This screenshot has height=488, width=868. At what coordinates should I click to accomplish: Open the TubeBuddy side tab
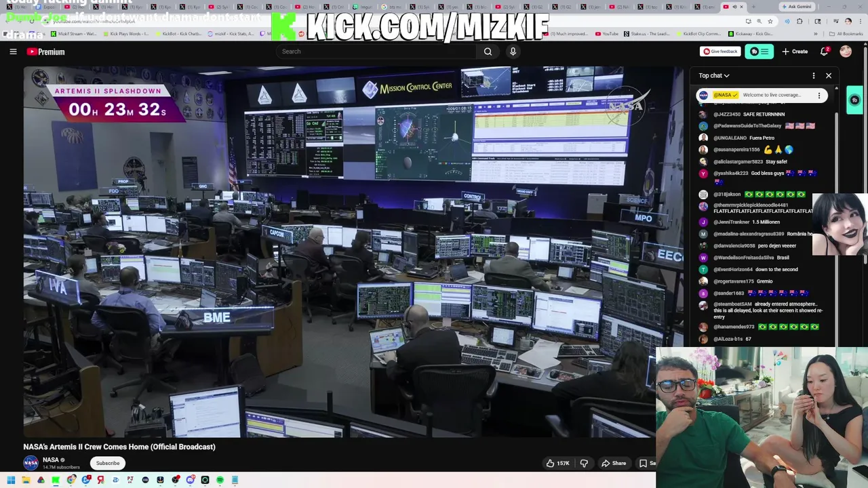[x=854, y=100]
